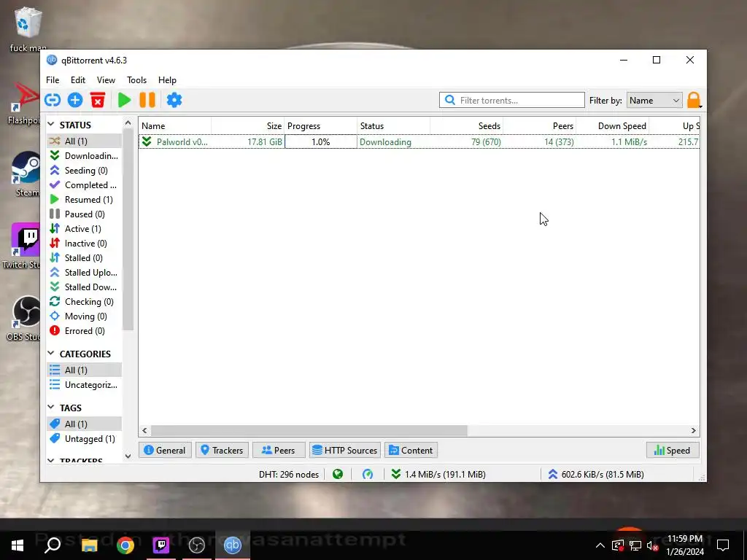Select the Uncategorized category filter
Viewport: 747px width, 560px height.
pyautogui.click(x=85, y=385)
